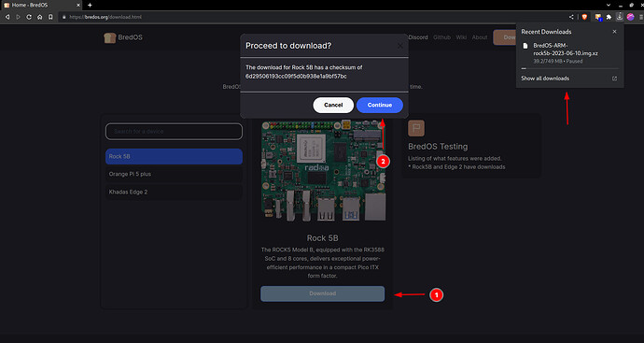This screenshot has width=644, height=343.
Task: Open the extension icon with blue badge
Action: pos(598,17)
